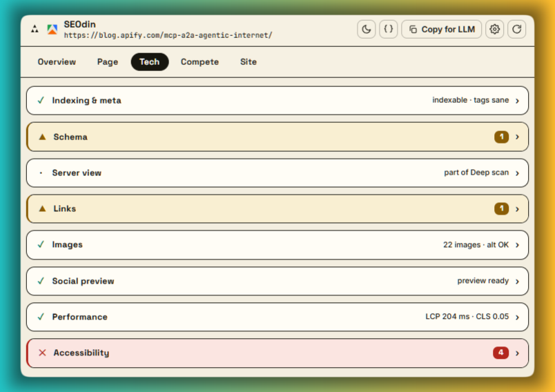Open the Site tab
Viewport: 555px width, 392px height.
pyautogui.click(x=248, y=62)
